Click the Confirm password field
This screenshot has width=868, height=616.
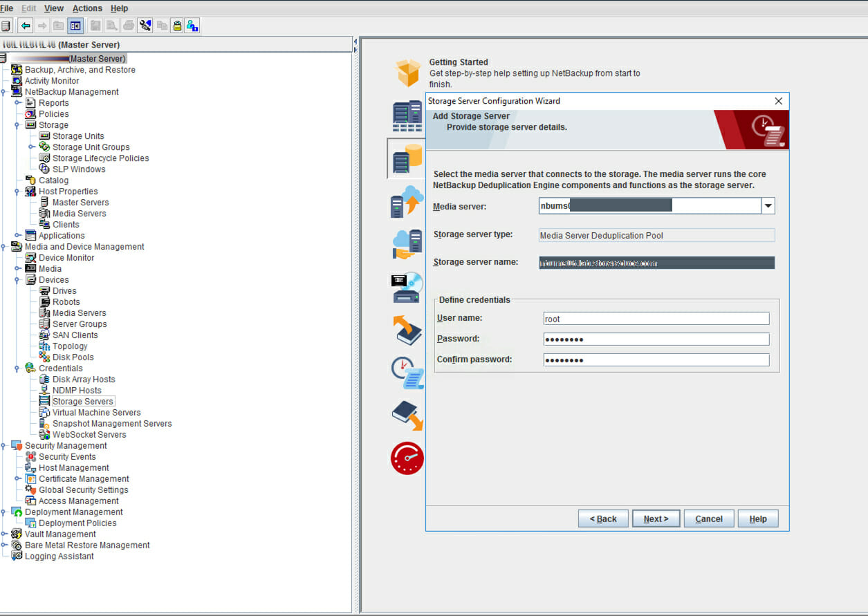coord(656,360)
